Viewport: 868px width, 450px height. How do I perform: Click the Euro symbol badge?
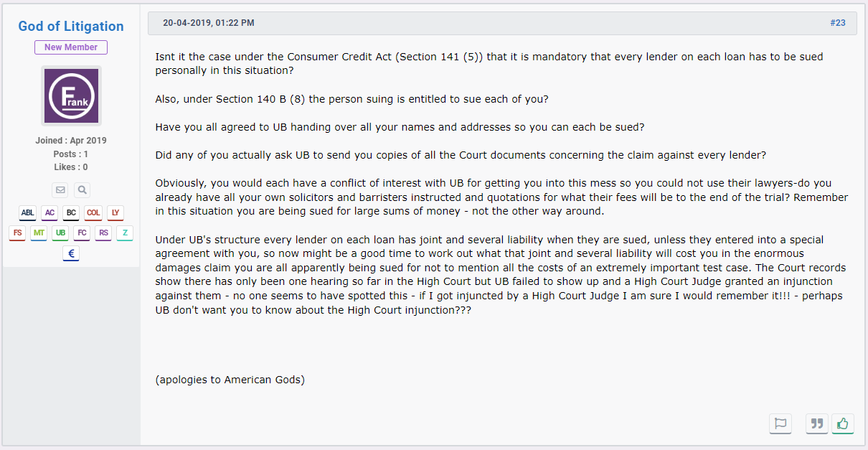coord(71,253)
